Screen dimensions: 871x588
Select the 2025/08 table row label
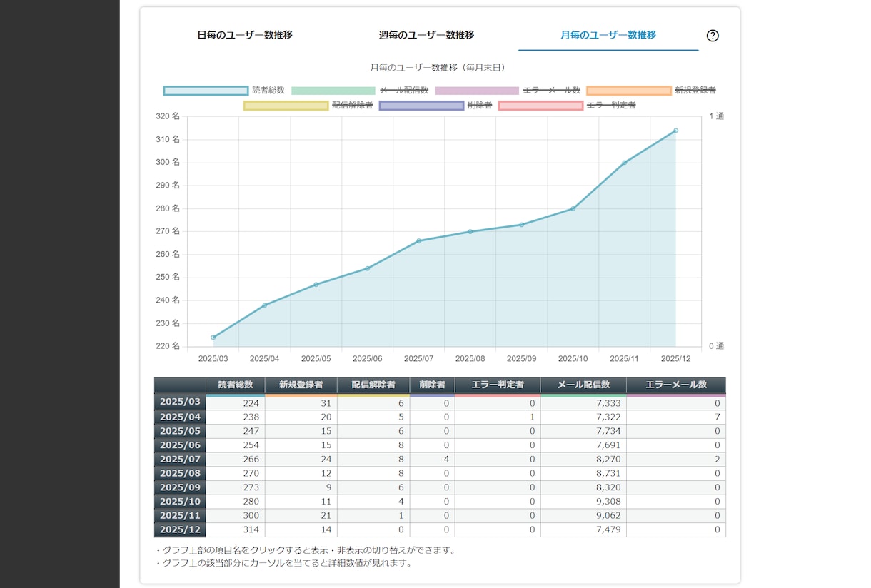pyautogui.click(x=180, y=473)
